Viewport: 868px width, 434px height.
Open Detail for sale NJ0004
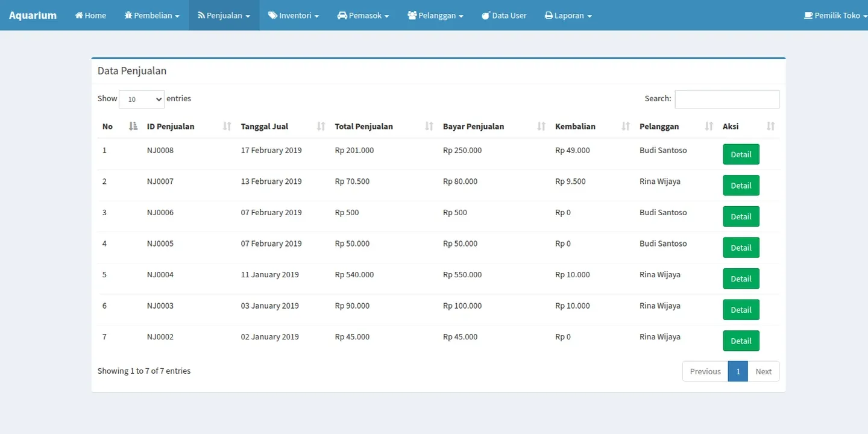pos(741,278)
